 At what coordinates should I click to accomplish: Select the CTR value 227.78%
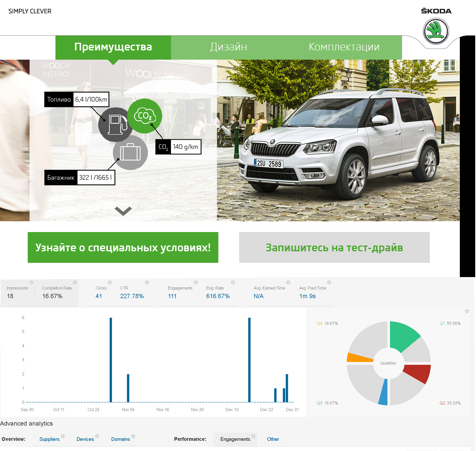[x=132, y=296]
